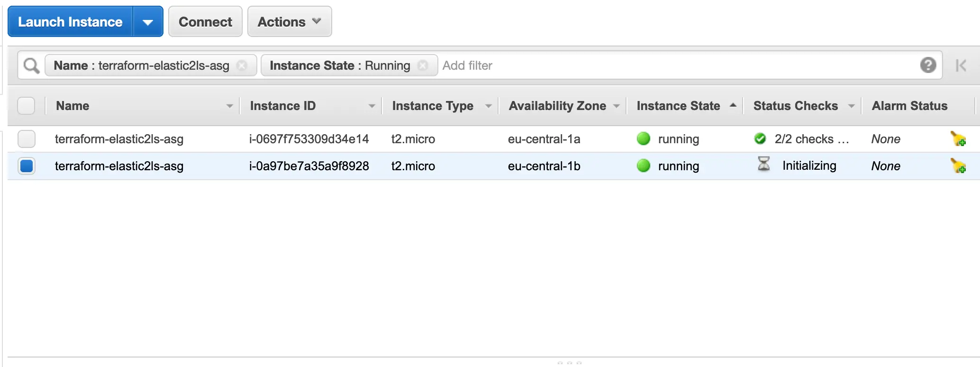Click Initializing status text
The image size is (980, 367).
(809, 165)
